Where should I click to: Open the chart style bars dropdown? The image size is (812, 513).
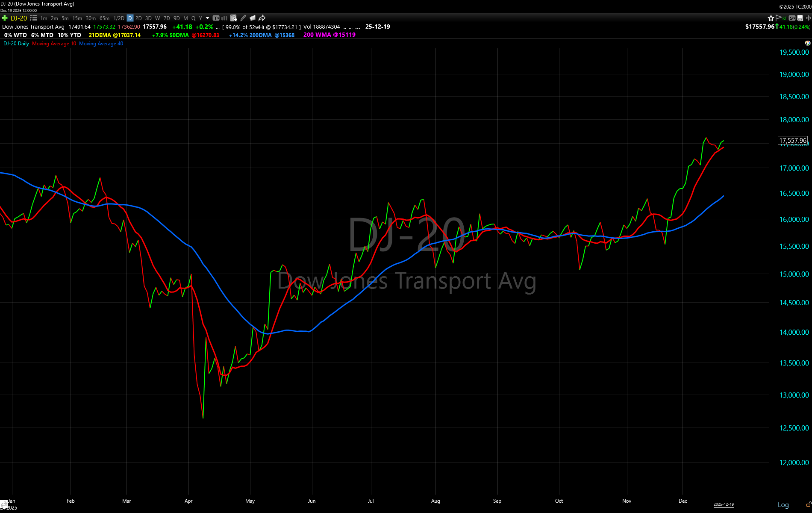pos(224,18)
